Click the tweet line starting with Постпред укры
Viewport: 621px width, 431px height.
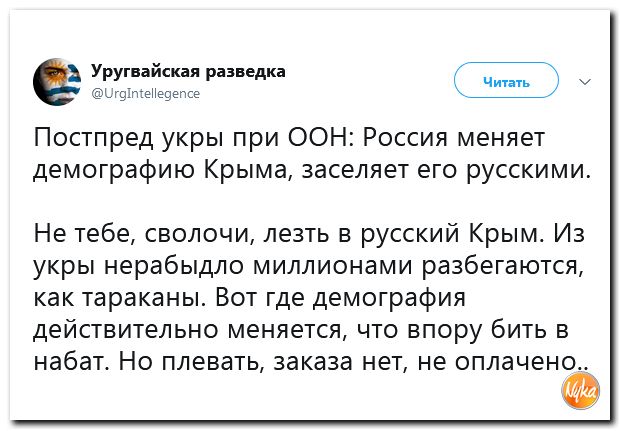[x=289, y=139]
